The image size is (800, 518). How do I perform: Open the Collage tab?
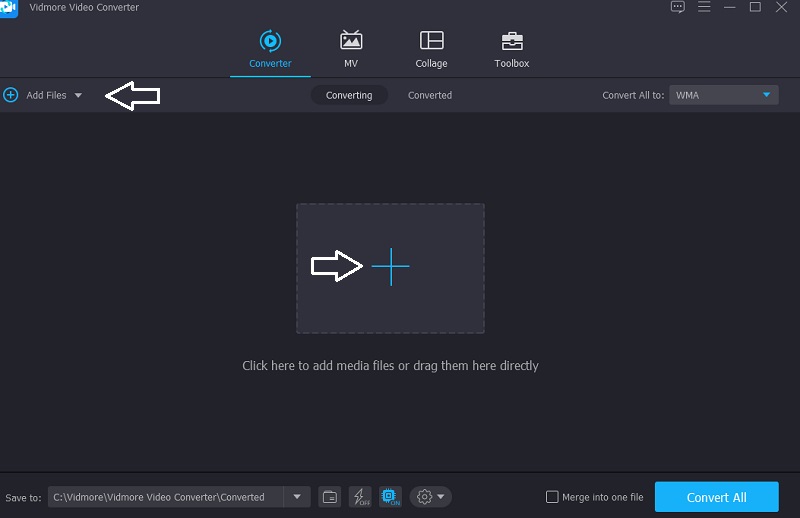[432, 49]
